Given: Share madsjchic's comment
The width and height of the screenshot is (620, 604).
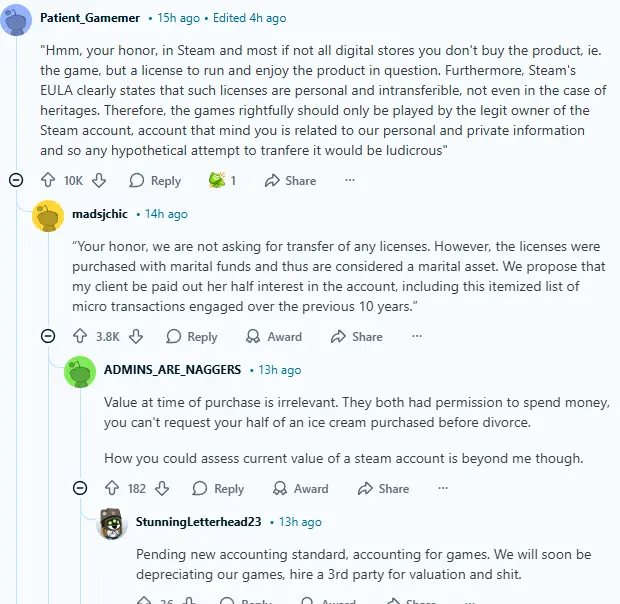Looking at the screenshot, I should pyautogui.click(x=356, y=337).
